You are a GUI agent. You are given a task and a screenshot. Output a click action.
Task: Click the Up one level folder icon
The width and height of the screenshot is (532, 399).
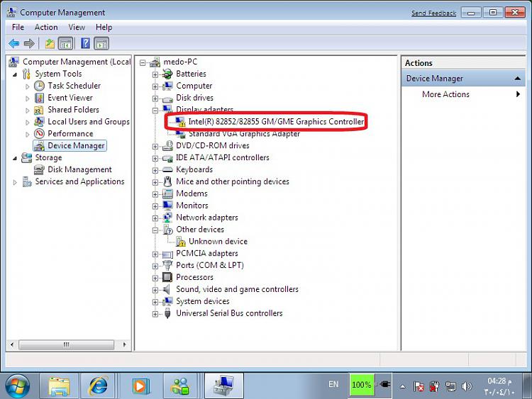pos(50,43)
